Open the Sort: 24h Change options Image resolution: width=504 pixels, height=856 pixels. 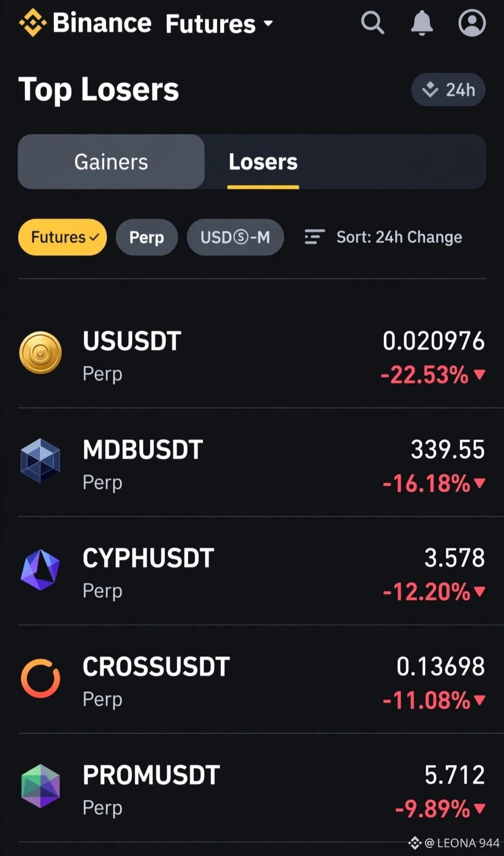pyautogui.click(x=383, y=237)
